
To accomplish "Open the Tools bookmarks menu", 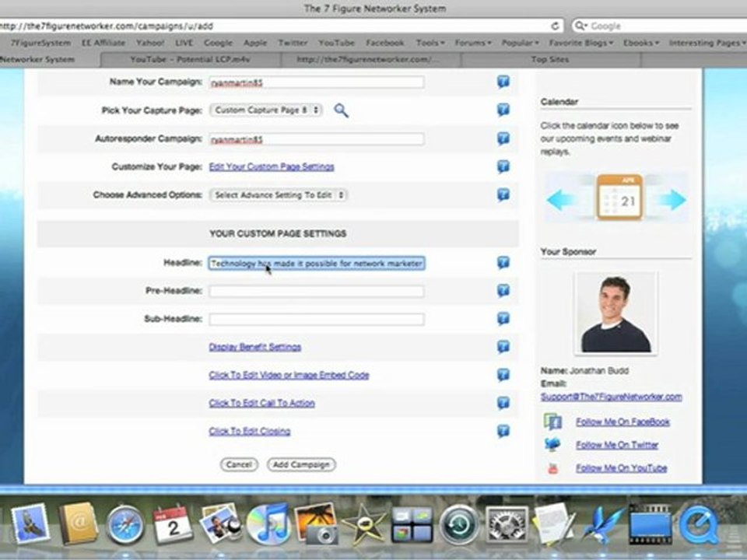I will point(430,43).
